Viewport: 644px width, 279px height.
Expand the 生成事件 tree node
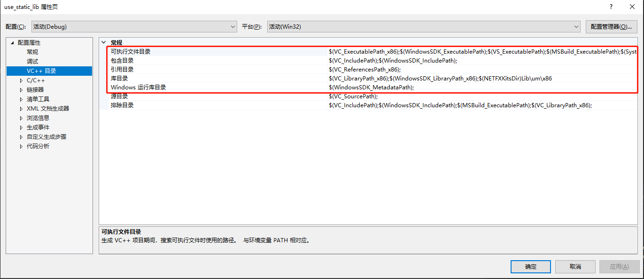[21, 127]
